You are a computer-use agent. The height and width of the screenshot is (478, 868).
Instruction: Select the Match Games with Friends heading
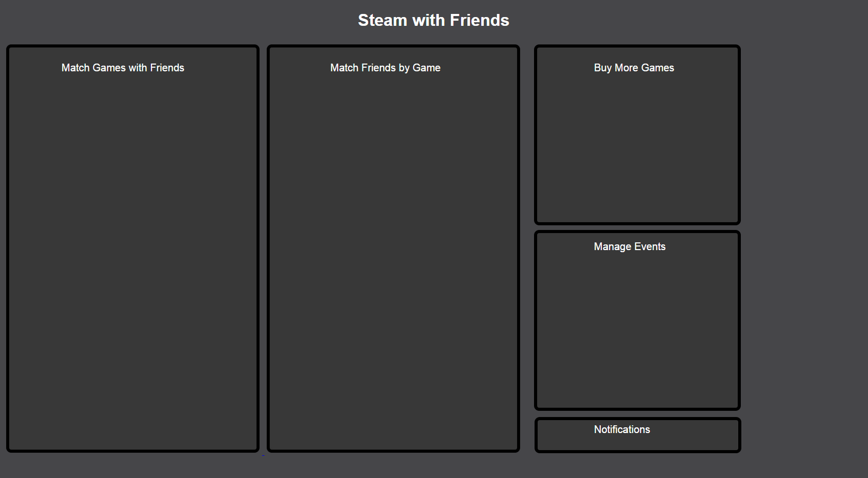(x=123, y=68)
